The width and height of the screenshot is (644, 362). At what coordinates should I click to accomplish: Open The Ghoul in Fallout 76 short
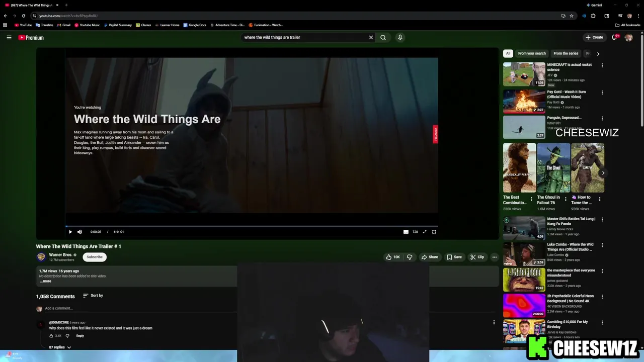tap(553, 168)
